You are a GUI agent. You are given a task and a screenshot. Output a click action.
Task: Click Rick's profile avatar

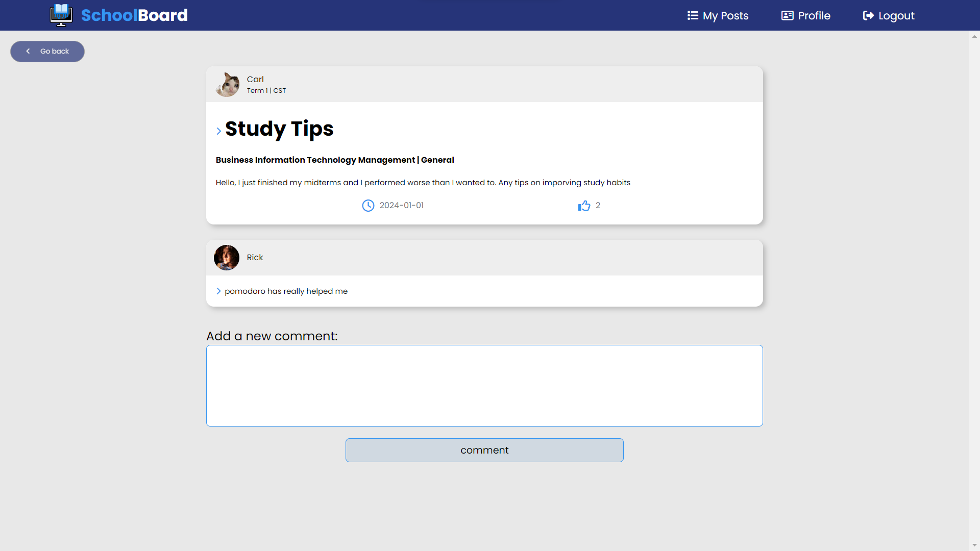[227, 258]
